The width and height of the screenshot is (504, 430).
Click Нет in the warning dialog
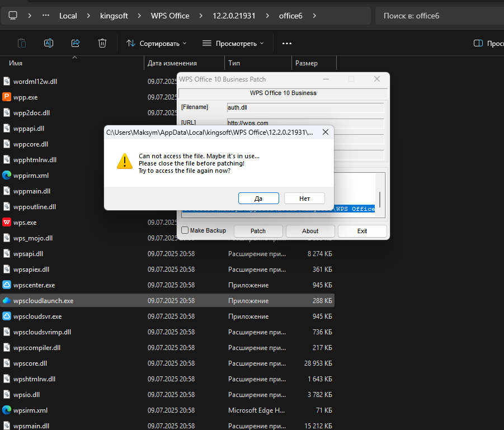(304, 199)
